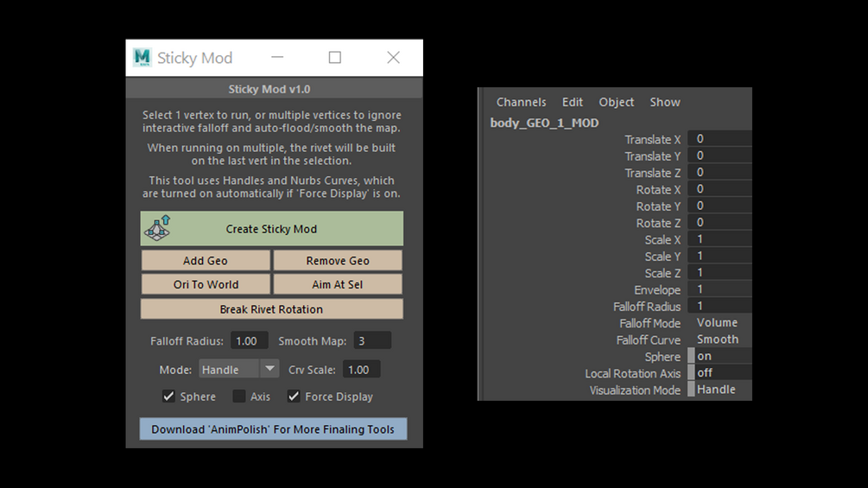Close the Sticky Mod window
This screenshot has height=488, width=868.
click(393, 58)
